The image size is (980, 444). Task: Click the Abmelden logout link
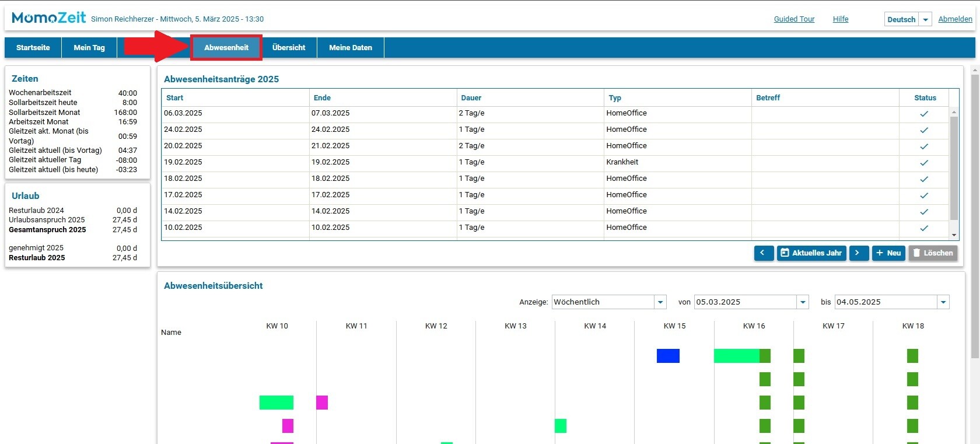click(x=955, y=19)
